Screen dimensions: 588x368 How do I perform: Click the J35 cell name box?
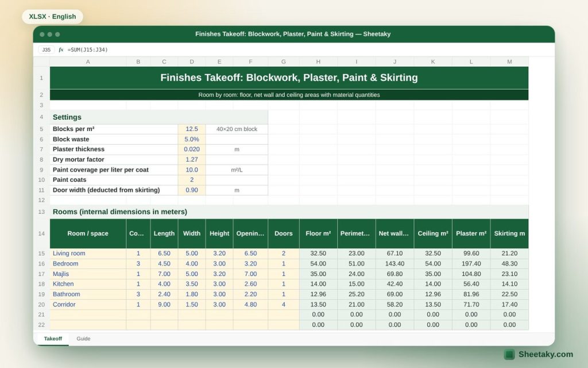coord(46,49)
